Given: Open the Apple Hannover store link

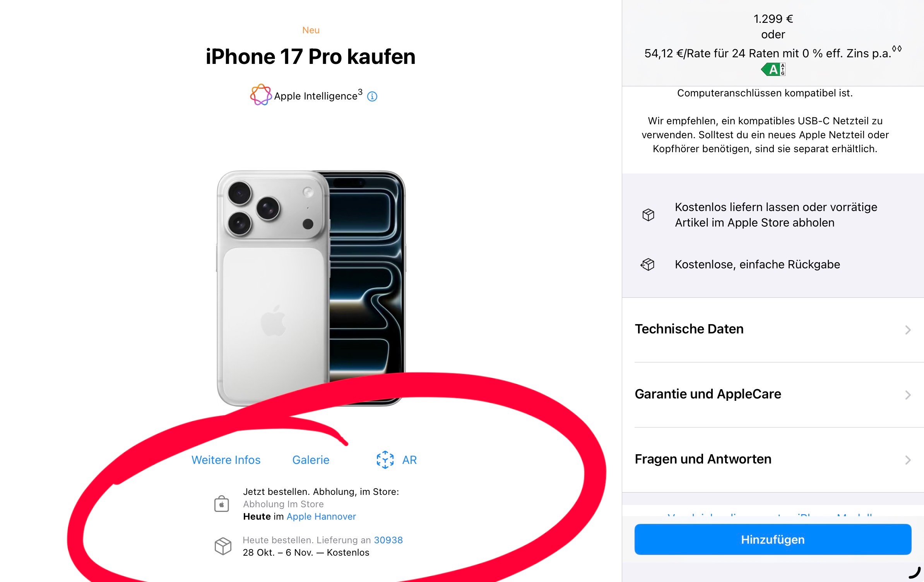Looking at the screenshot, I should pyautogui.click(x=321, y=517).
